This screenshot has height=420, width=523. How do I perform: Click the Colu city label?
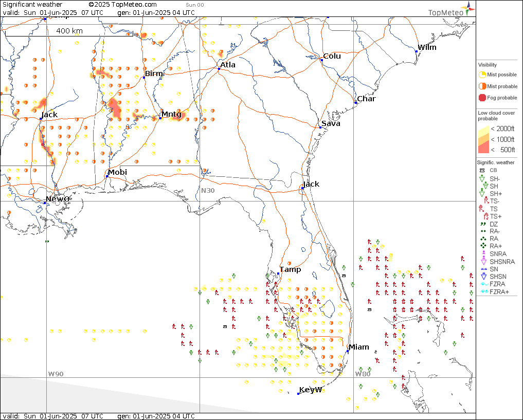click(x=332, y=56)
